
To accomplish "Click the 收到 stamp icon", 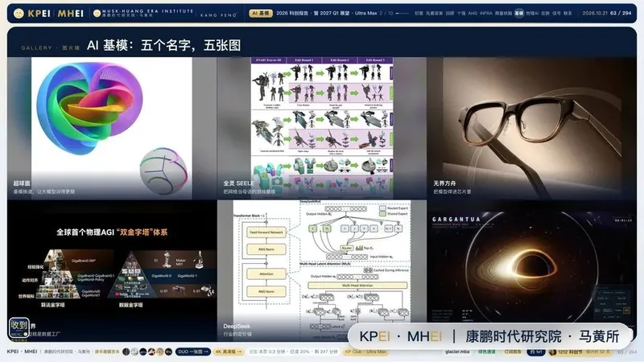I will coord(19,327).
